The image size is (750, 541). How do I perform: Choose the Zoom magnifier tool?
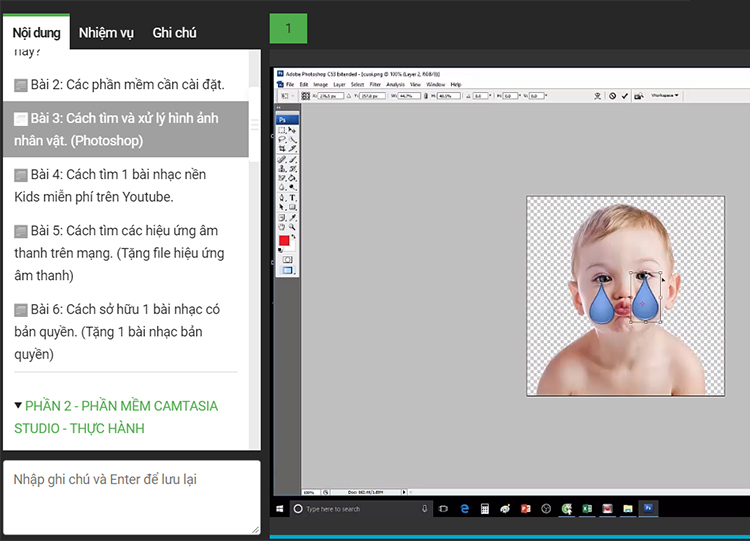[292, 225]
